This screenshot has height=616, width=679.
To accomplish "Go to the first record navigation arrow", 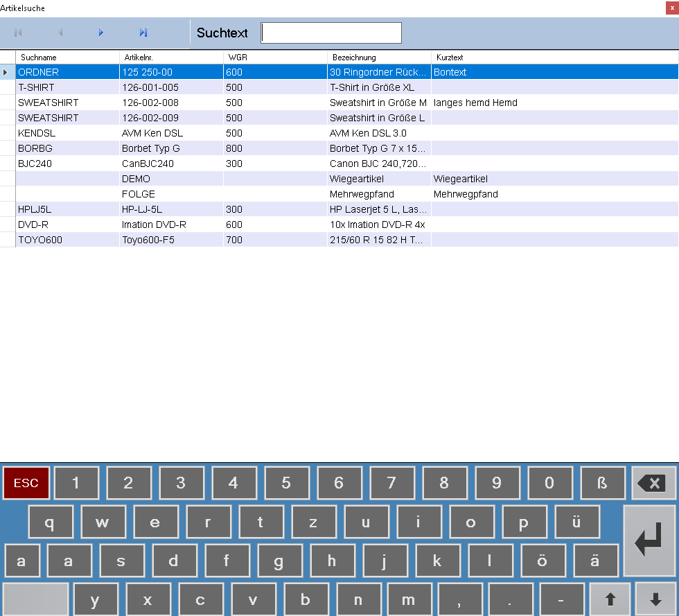I will pyautogui.click(x=18, y=33).
